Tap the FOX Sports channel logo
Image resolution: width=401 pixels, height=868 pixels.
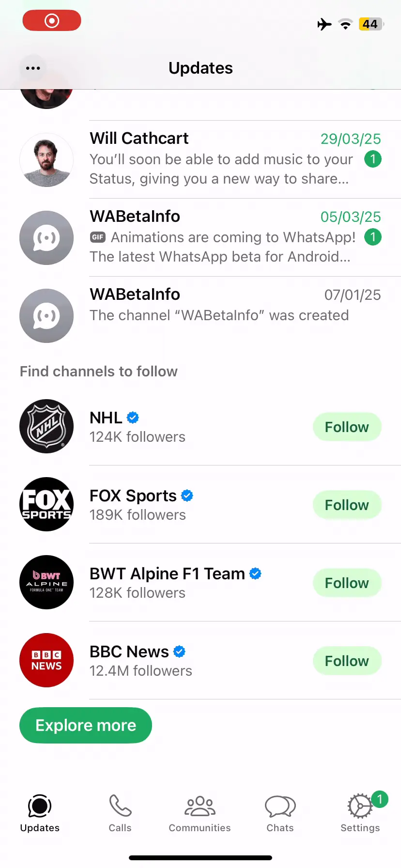[x=46, y=504]
